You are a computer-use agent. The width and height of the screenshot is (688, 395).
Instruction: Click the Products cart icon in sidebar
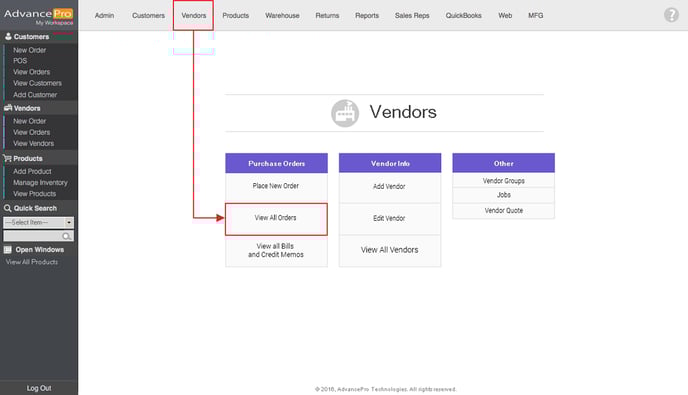7,158
